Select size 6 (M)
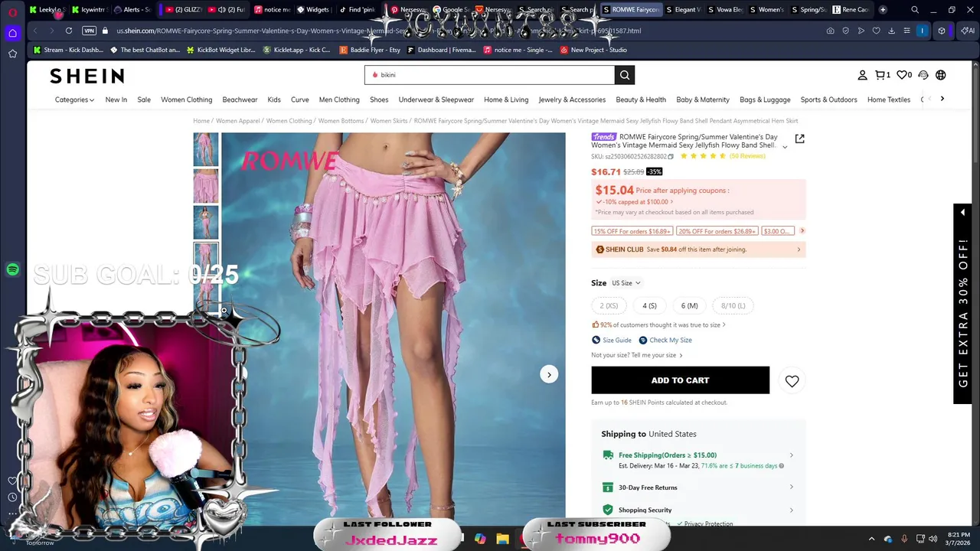 (689, 306)
